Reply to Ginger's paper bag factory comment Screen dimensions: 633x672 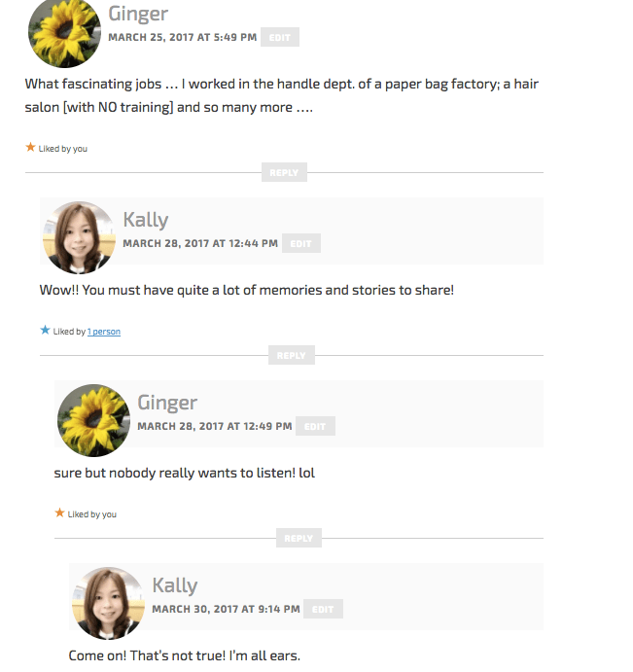tap(284, 172)
